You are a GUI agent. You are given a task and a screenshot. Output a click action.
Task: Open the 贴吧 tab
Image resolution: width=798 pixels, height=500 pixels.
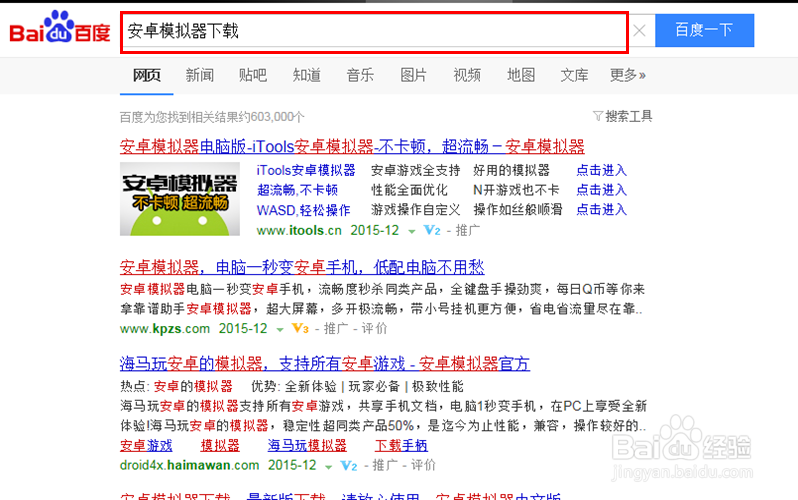(x=252, y=75)
